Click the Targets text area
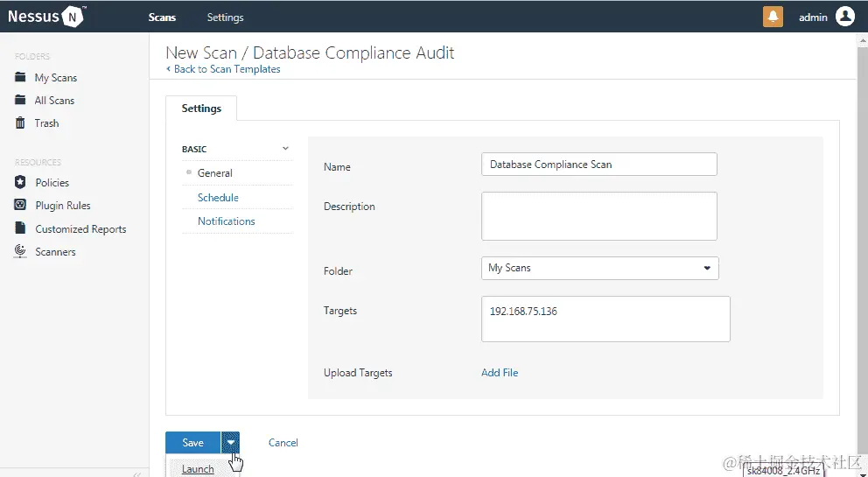The height and width of the screenshot is (477, 868). pos(605,319)
